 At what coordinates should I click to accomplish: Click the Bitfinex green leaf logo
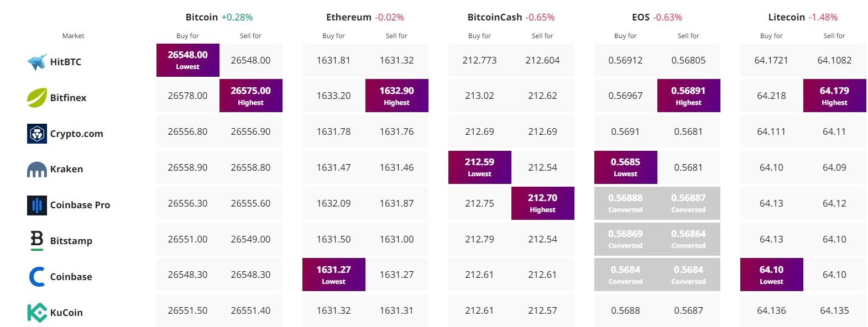[x=37, y=98]
